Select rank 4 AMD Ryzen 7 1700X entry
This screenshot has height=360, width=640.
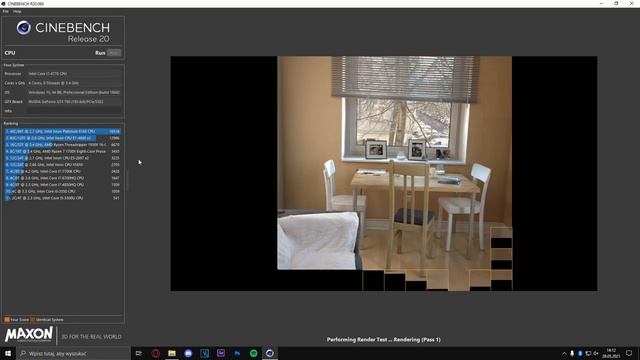coord(62,151)
